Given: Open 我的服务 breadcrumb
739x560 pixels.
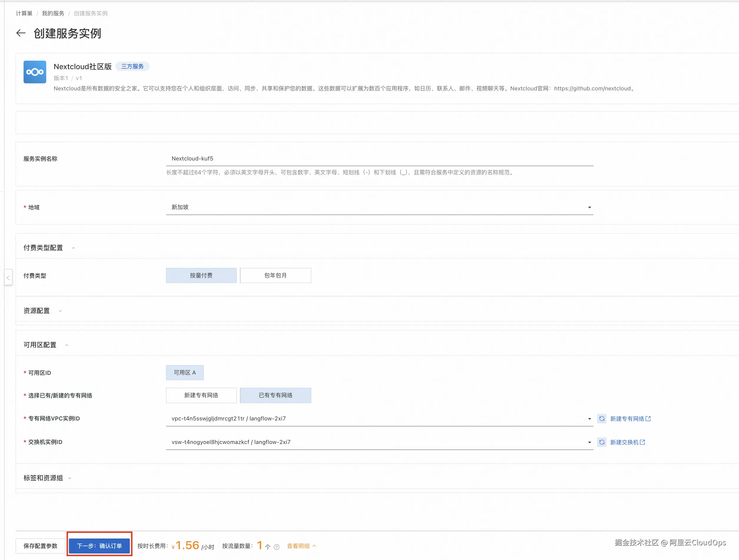Looking at the screenshot, I should point(53,13).
